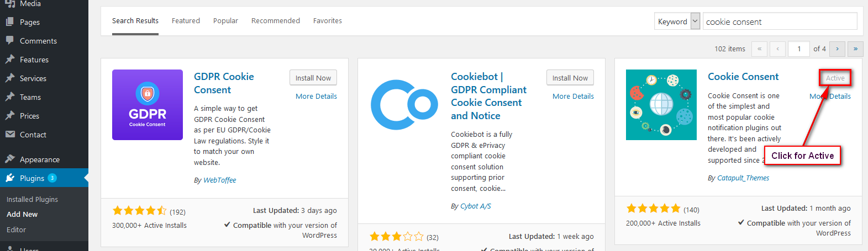The height and width of the screenshot is (251, 868).
Task: Open the GDPR Cookie Consent plugin thumbnail
Action: (148, 105)
